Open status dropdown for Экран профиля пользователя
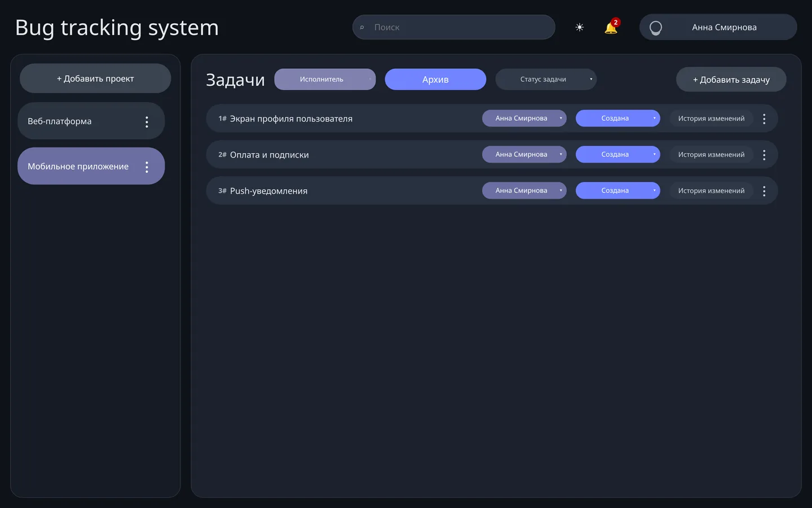Image resolution: width=812 pixels, height=508 pixels. click(618, 118)
